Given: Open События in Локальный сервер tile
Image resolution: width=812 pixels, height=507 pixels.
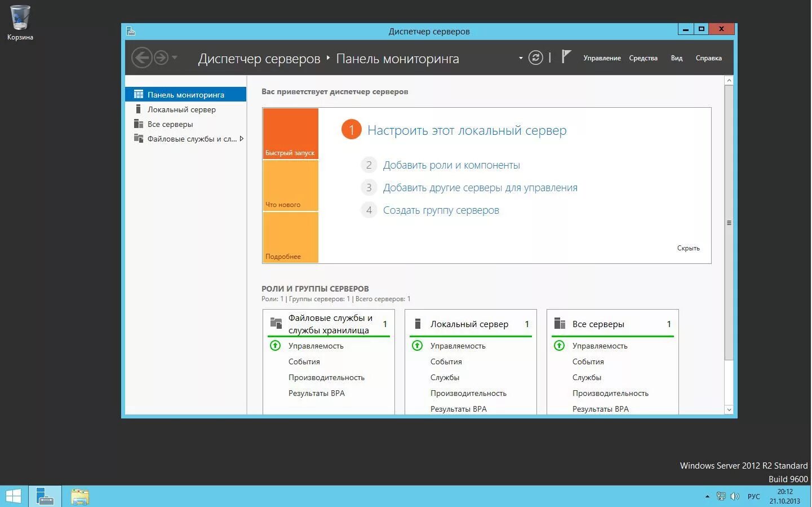Looking at the screenshot, I should pos(446,361).
